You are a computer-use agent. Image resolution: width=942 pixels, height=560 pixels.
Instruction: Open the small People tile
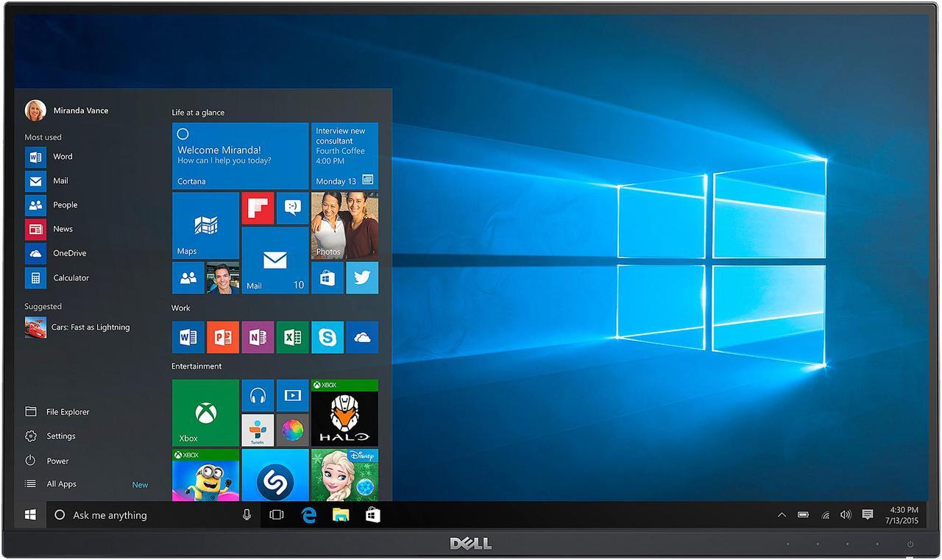point(188,278)
